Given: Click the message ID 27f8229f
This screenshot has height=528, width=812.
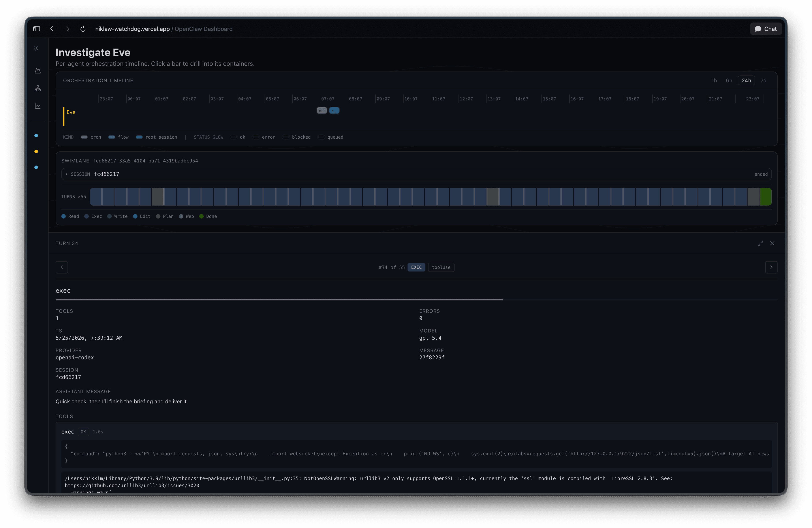Looking at the screenshot, I should pyautogui.click(x=432, y=358).
